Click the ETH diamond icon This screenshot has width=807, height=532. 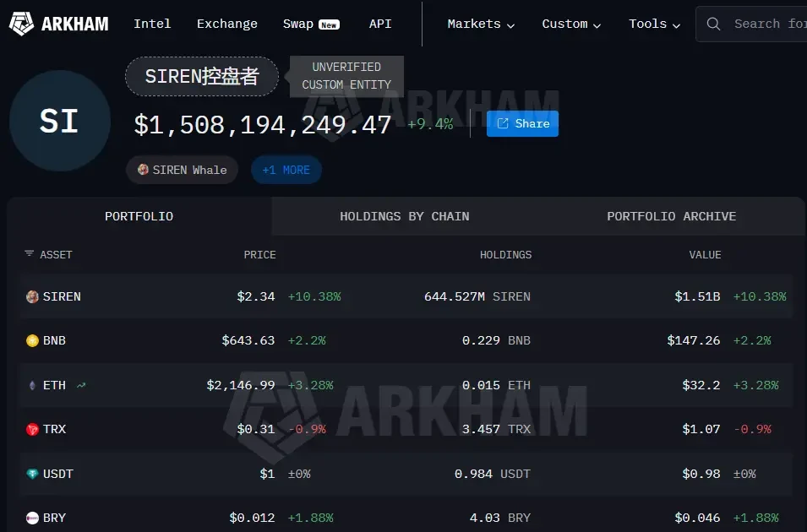click(32, 385)
